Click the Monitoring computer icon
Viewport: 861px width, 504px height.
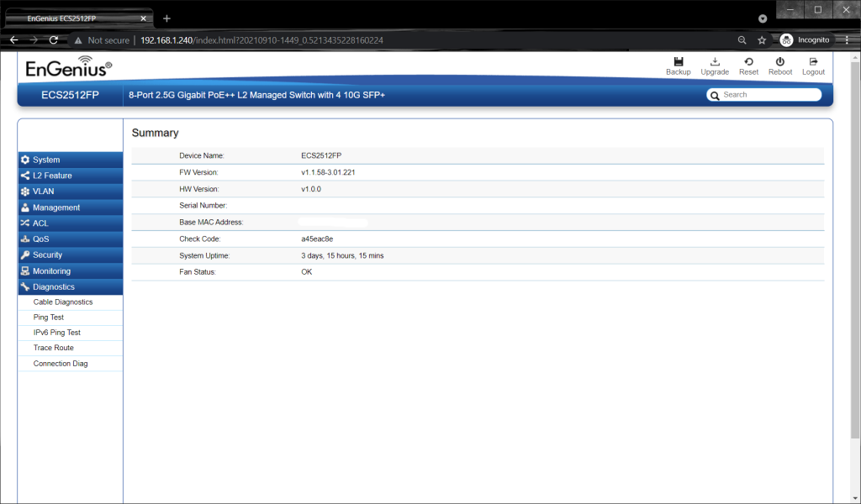point(24,271)
